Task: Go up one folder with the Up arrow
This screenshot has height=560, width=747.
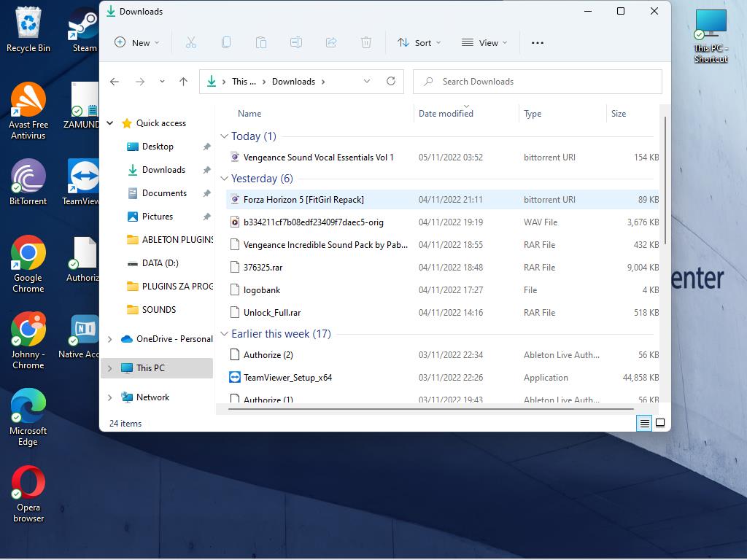Action: pyautogui.click(x=183, y=82)
